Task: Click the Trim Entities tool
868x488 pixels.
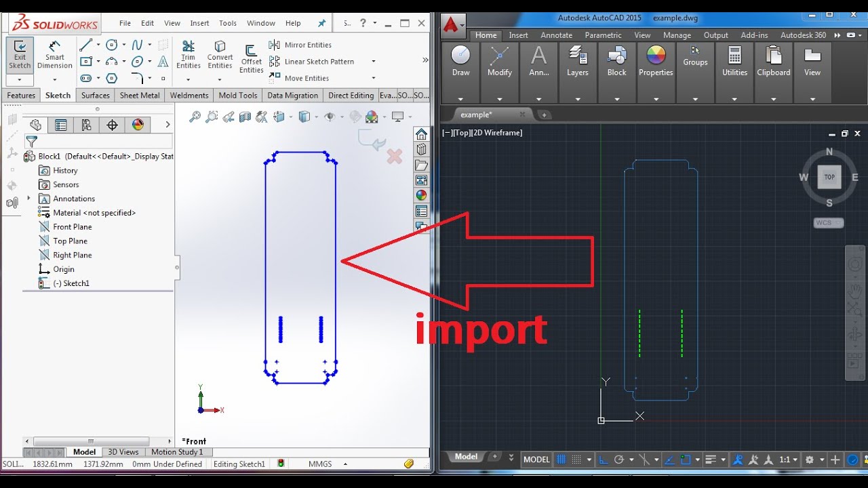Action: pyautogui.click(x=189, y=55)
